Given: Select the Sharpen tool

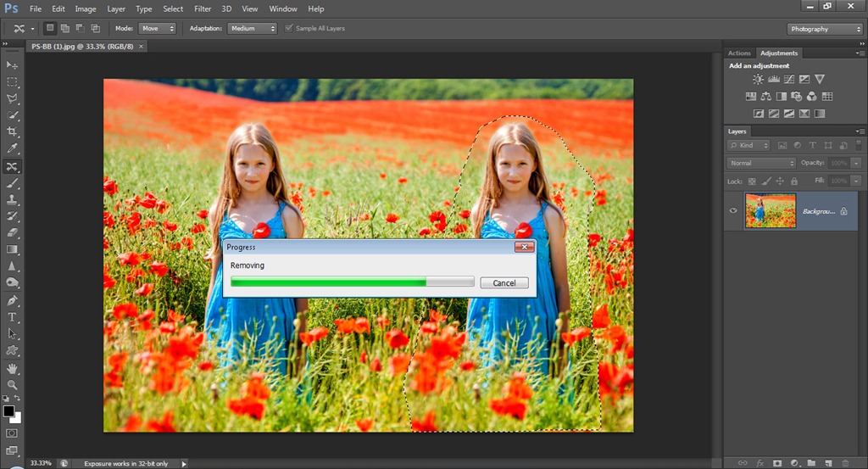Looking at the screenshot, I should pyautogui.click(x=12, y=265).
